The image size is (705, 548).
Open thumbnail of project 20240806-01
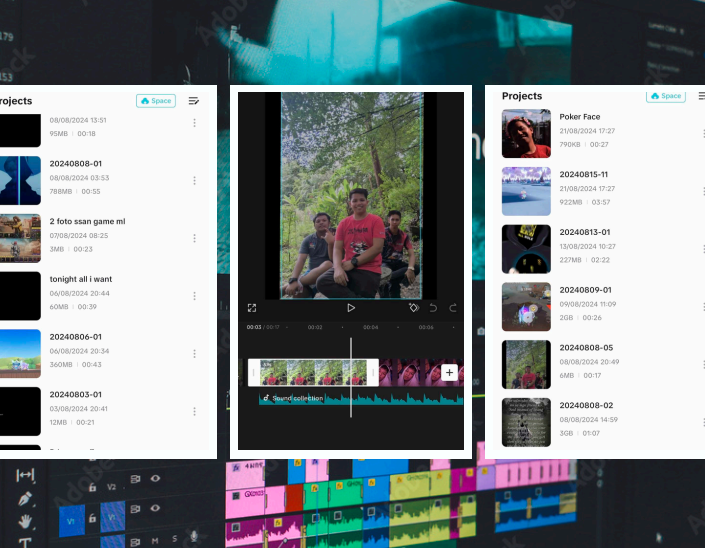[x=20, y=354]
